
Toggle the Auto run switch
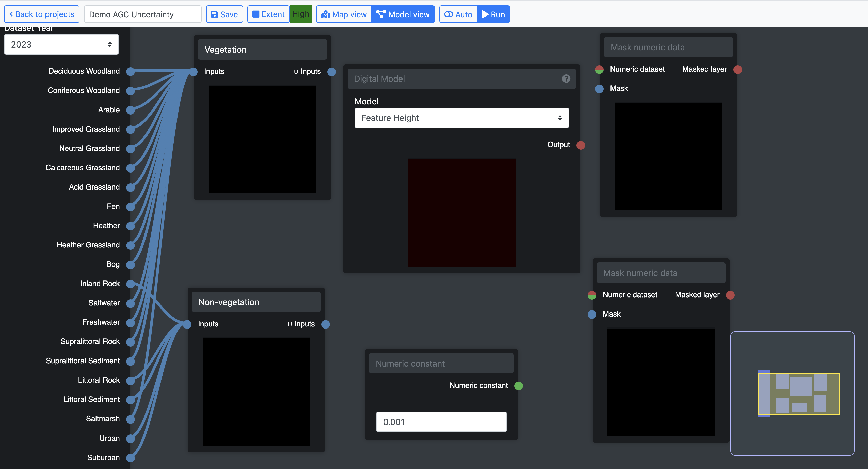(x=458, y=14)
